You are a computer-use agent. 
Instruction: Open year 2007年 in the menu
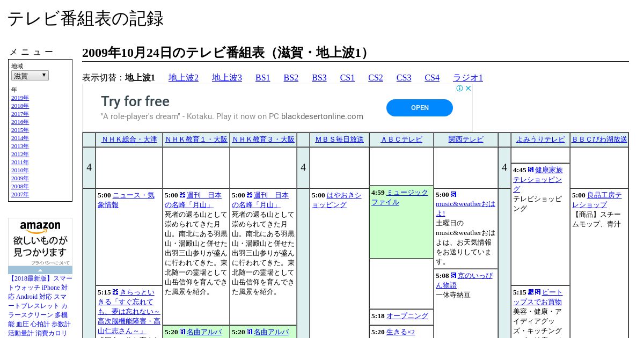pos(20,195)
